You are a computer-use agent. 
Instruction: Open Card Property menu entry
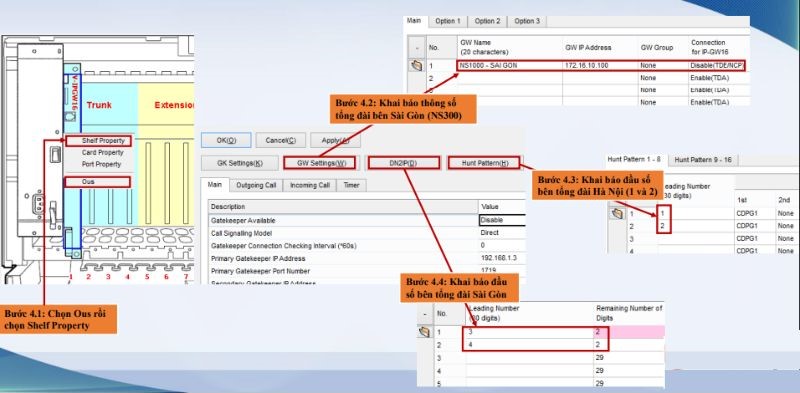click(x=103, y=153)
